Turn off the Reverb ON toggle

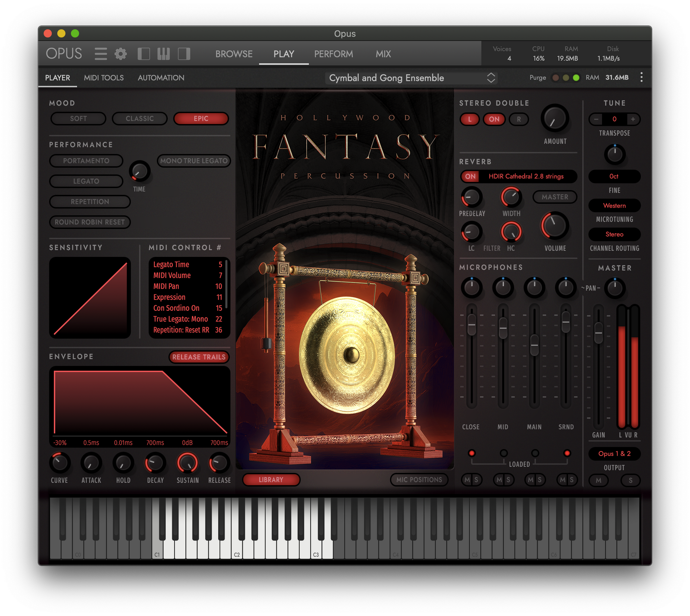[x=470, y=176]
